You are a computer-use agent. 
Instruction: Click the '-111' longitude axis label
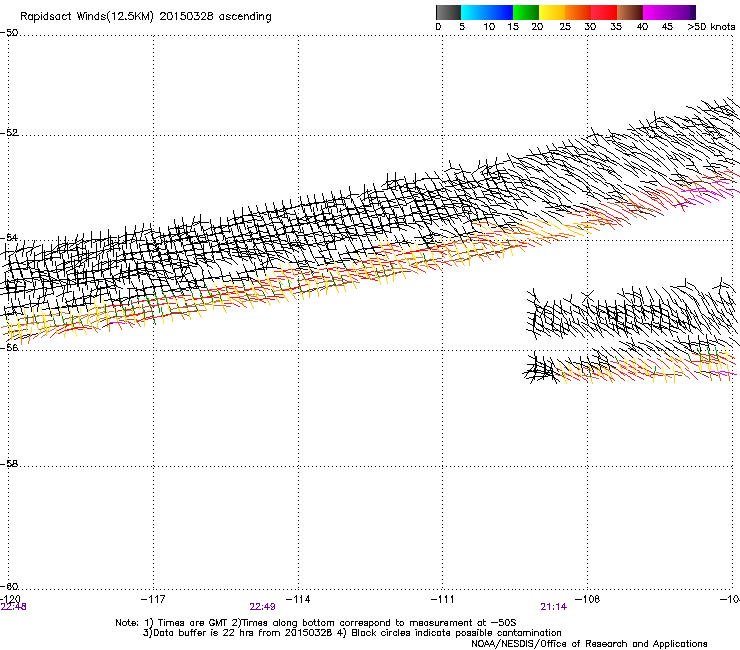(443, 599)
